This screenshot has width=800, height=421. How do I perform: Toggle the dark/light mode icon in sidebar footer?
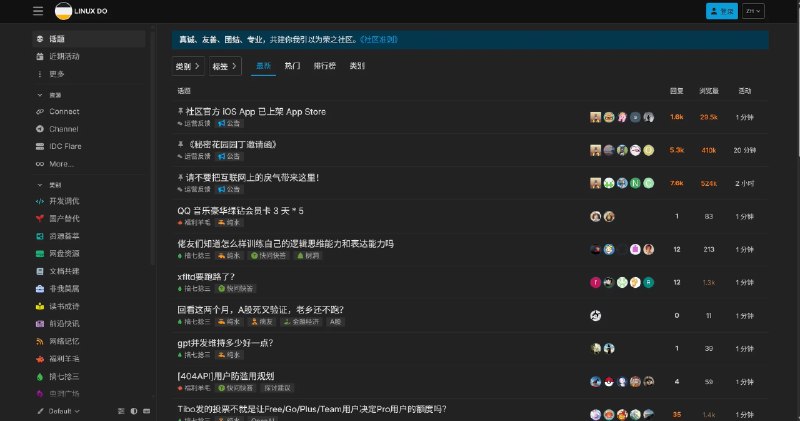[134, 411]
